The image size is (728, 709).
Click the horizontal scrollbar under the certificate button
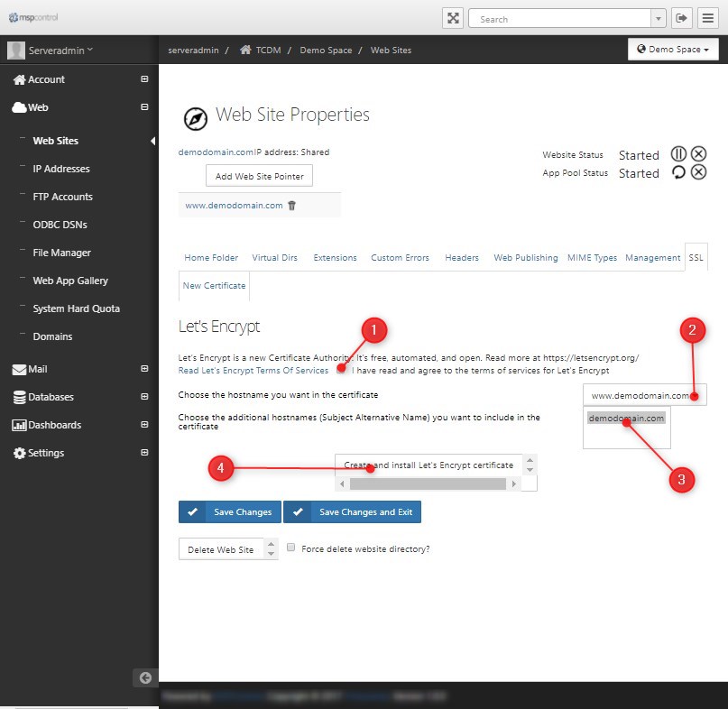coord(428,483)
